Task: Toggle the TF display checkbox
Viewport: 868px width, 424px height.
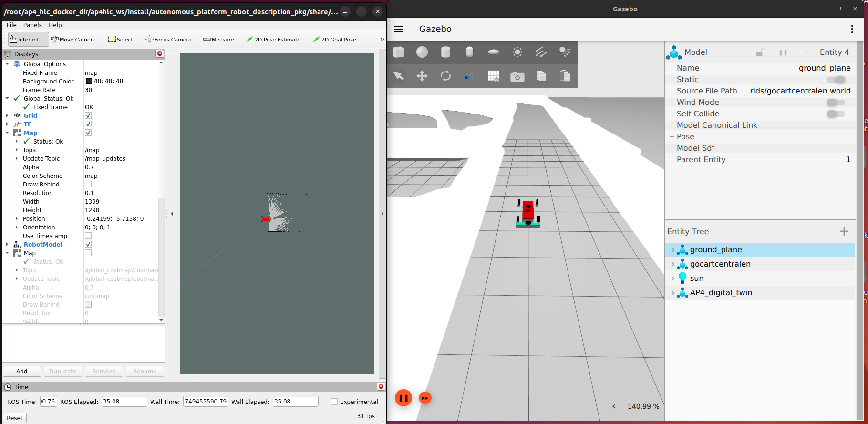Action: click(88, 124)
